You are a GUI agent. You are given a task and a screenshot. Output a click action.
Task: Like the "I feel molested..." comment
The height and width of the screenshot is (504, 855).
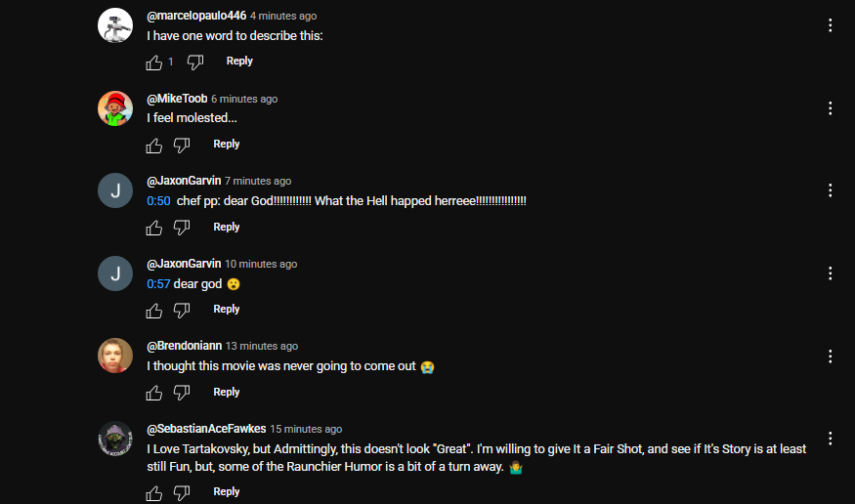point(154,146)
